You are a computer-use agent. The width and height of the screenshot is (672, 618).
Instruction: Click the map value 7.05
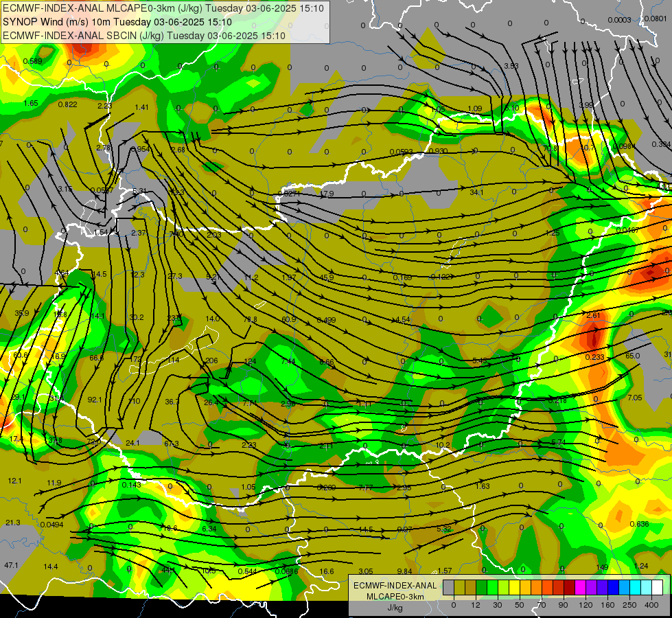click(x=635, y=398)
